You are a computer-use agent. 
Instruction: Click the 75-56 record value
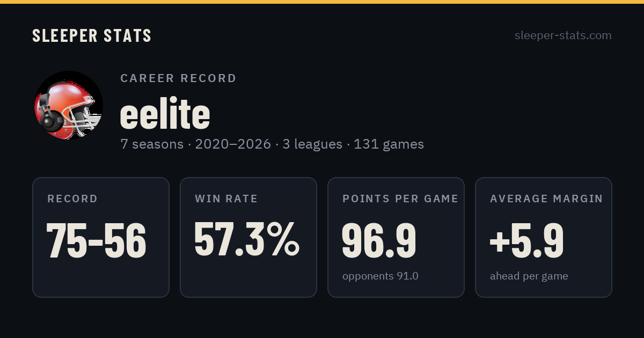tap(97, 241)
